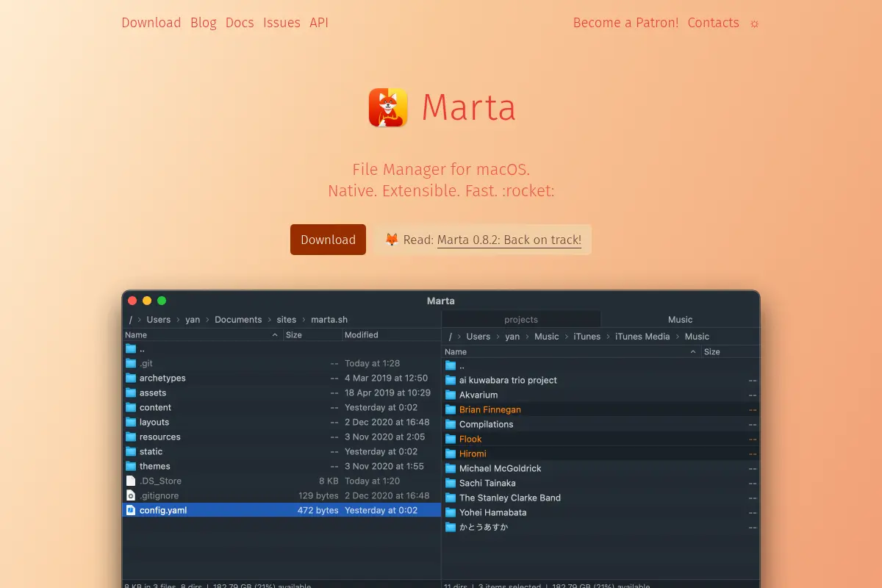
Task: Read the Marta 0.8.2: Back on track! post
Action: 509,240
